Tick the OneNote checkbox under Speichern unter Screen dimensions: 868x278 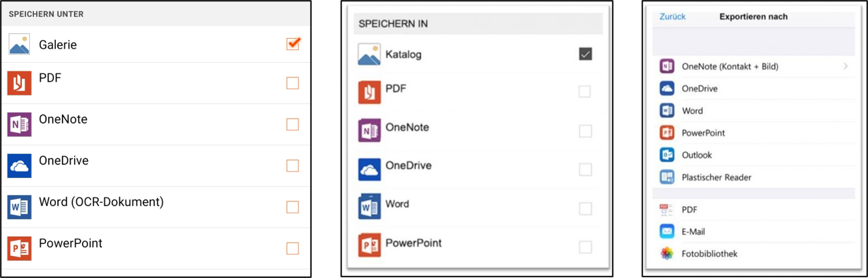(292, 124)
